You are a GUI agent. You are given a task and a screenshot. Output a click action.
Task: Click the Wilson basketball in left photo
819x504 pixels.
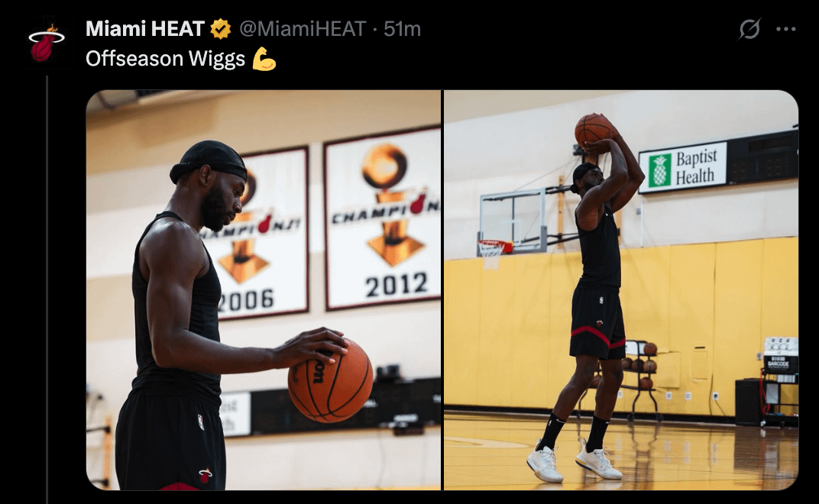tap(330, 380)
